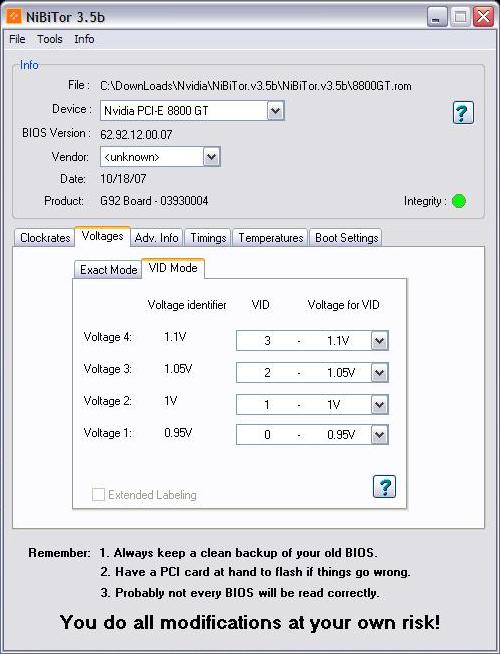Open the Voltage 4 VID dropdown
Viewport: 500px width, 654px height.
click(x=379, y=341)
